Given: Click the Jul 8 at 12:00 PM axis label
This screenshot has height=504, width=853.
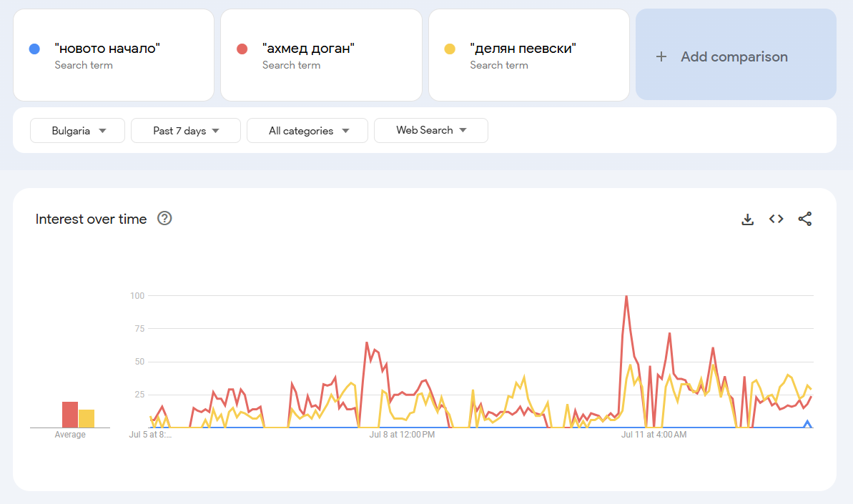Looking at the screenshot, I should click(401, 434).
